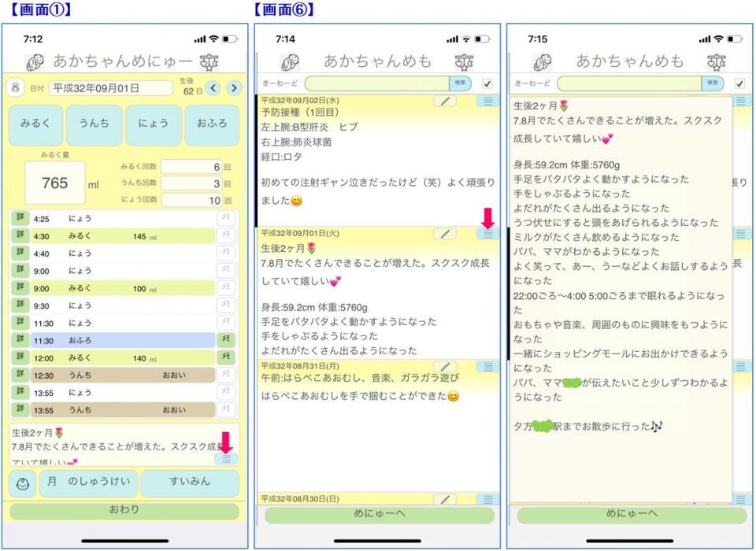Open detail 詳 for 12:00 みるく row
Viewport: 756px width, 551px height.
point(20,357)
